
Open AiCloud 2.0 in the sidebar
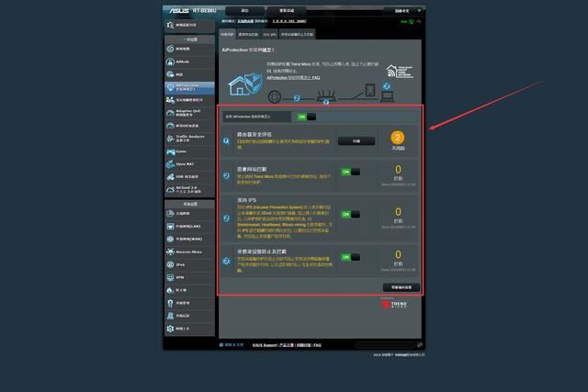188,189
